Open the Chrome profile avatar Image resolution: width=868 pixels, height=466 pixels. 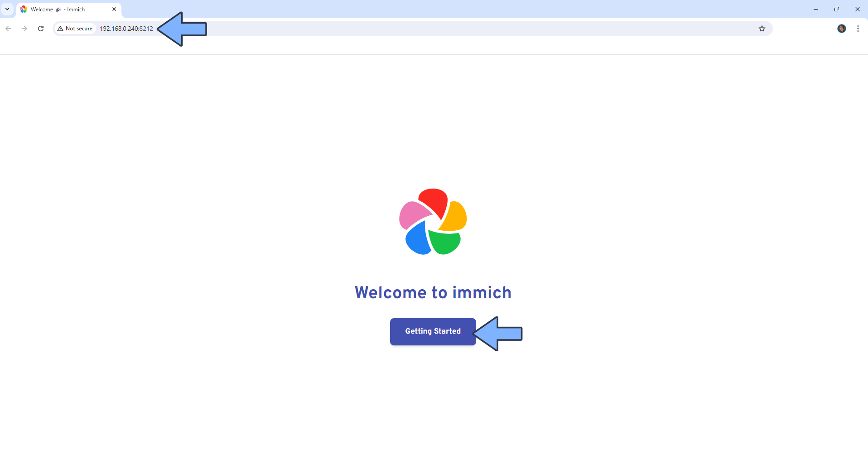842,29
